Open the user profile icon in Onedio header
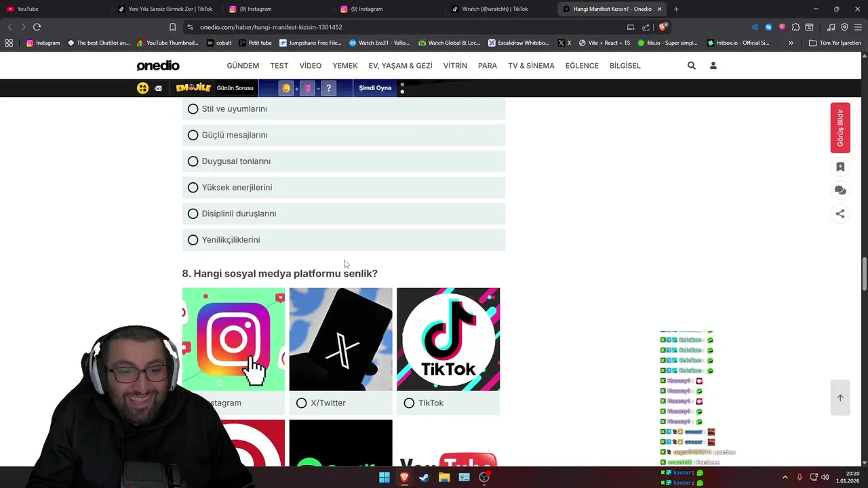Image resolution: width=868 pixels, height=488 pixels. click(713, 66)
